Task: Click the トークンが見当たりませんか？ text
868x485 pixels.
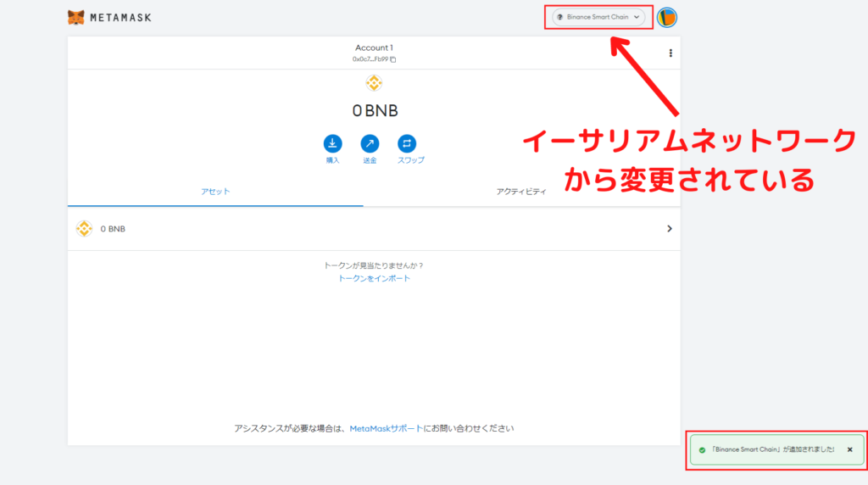Action: (x=374, y=265)
